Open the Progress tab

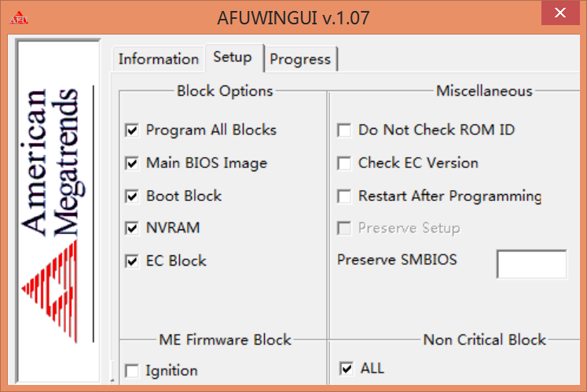300,59
